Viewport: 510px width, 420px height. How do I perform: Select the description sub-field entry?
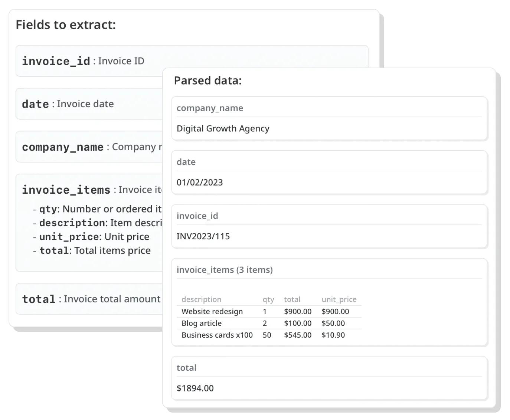click(x=72, y=223)
